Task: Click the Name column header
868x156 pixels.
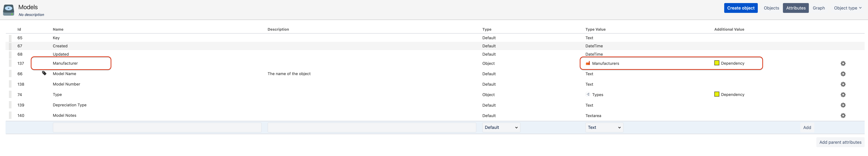Action: point(58,29)
